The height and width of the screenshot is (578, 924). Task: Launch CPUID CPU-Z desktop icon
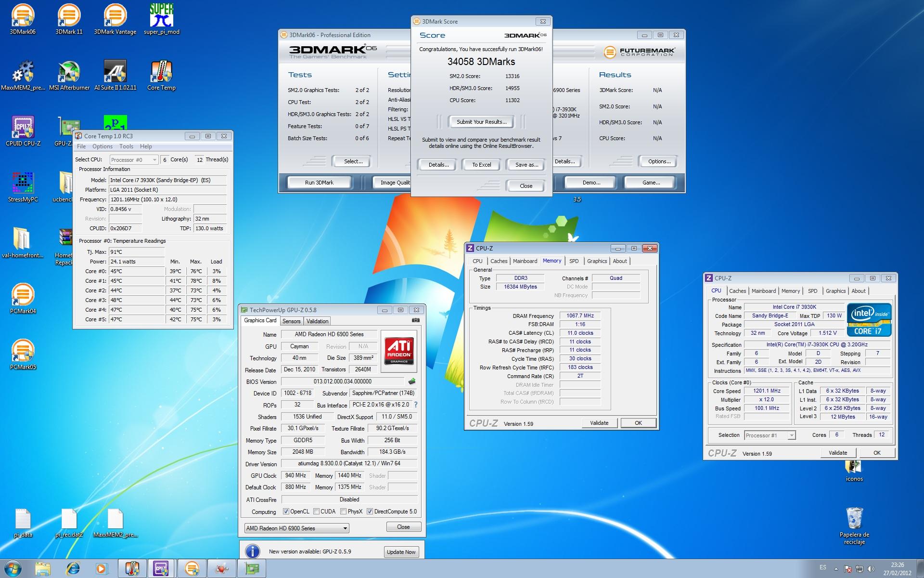click(x=23, y=131)
